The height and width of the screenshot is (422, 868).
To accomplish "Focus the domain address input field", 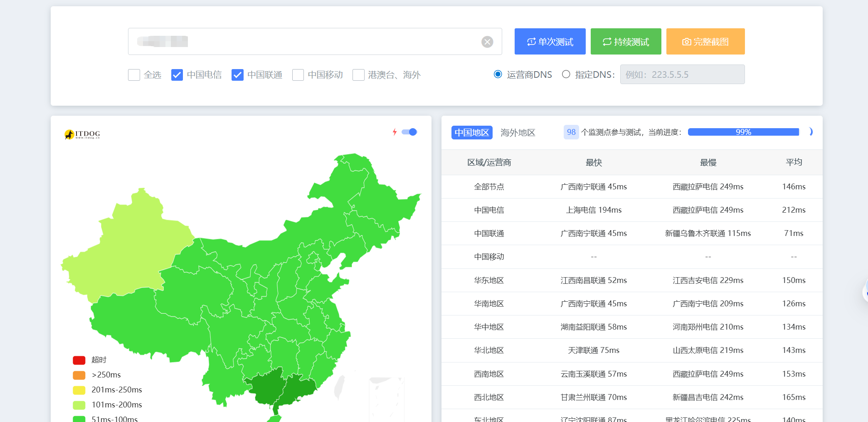I will (x=315, y=42).
